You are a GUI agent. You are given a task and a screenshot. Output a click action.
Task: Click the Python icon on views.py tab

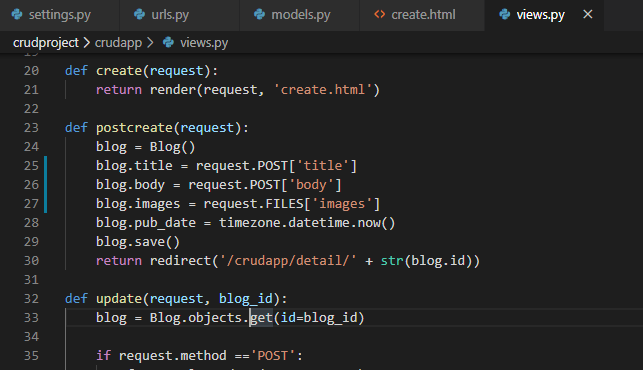(505, 14)
